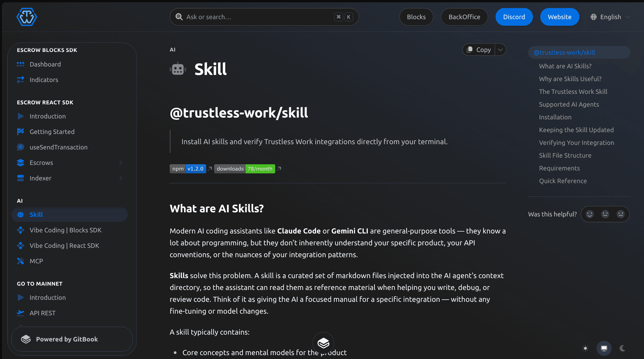The width and height of the screenshot is (644, 359).
Task: Jump to Quick Reference section
Action: pyautogui.click(x=563, y=181)
